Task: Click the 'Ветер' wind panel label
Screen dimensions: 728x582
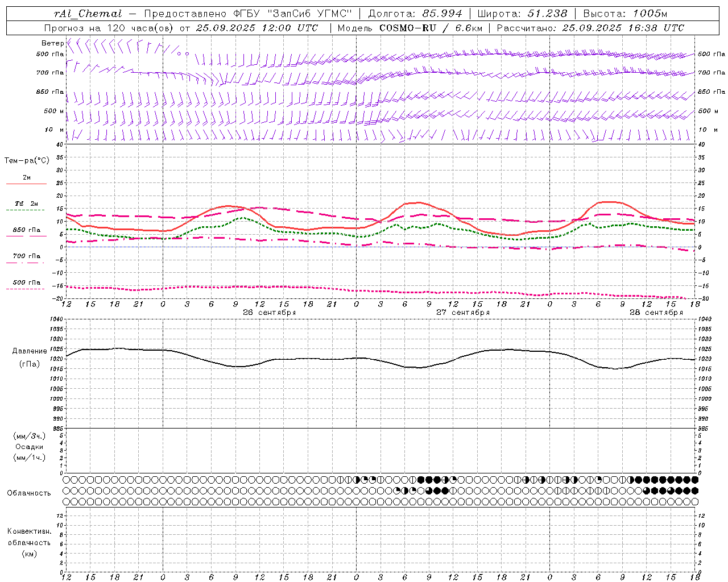Action: [x=52, y=43]
